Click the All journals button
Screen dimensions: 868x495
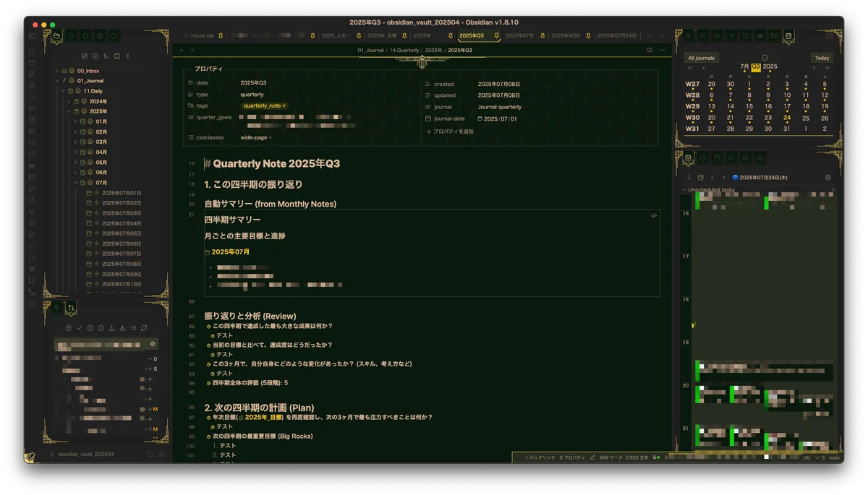pos(701,58)
